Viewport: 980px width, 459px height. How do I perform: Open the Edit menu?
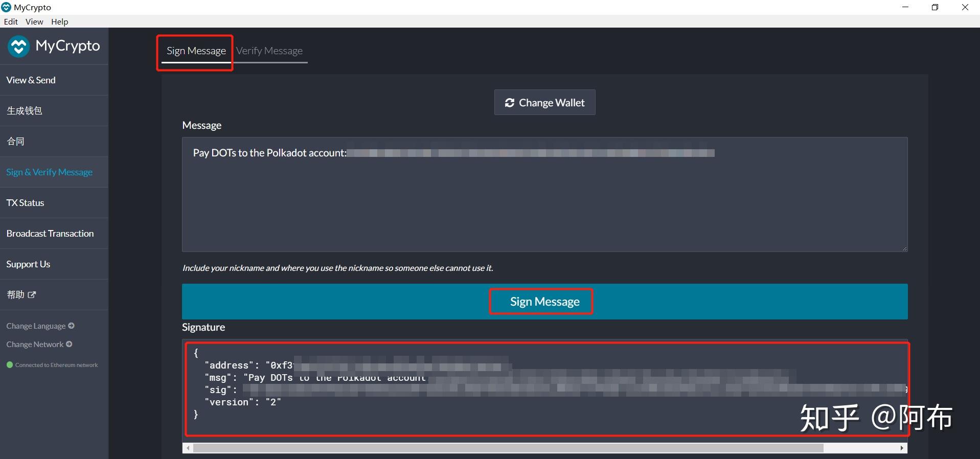pos(11,21)
